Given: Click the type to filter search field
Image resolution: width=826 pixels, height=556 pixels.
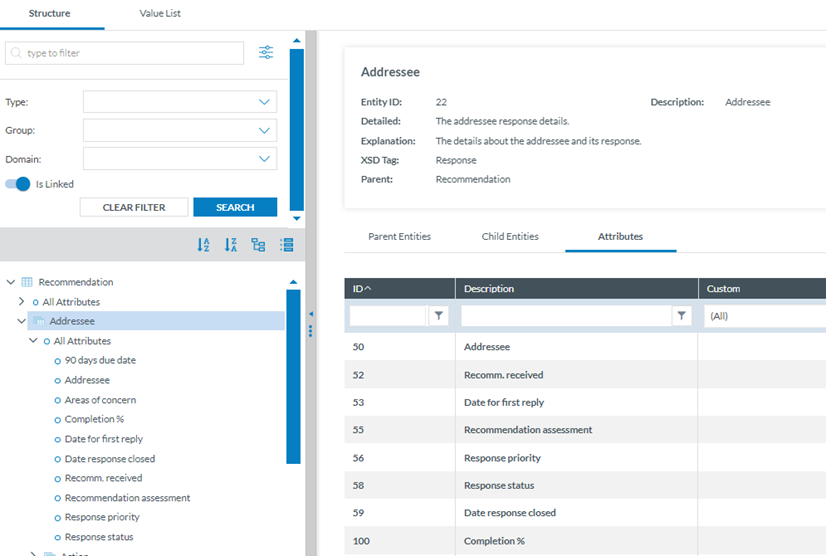Looking at the screenshot, I should click(x=125, y=53).
